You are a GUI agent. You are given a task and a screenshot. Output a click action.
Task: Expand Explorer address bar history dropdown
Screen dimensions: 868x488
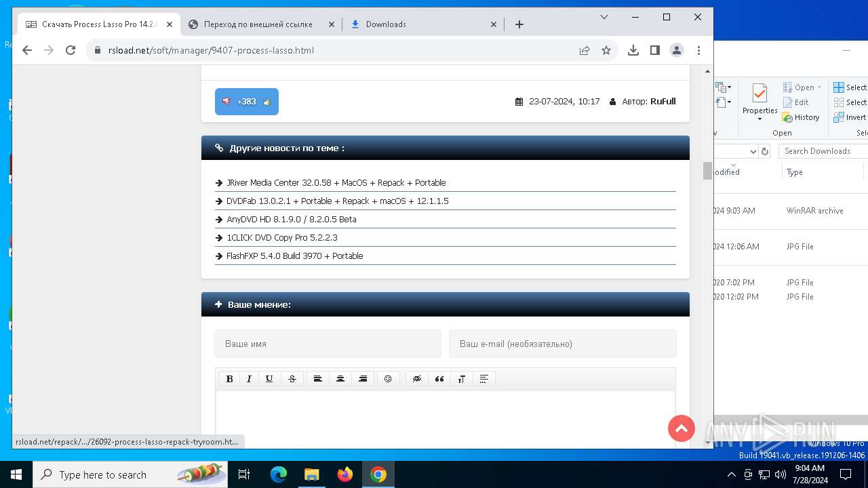753,151
